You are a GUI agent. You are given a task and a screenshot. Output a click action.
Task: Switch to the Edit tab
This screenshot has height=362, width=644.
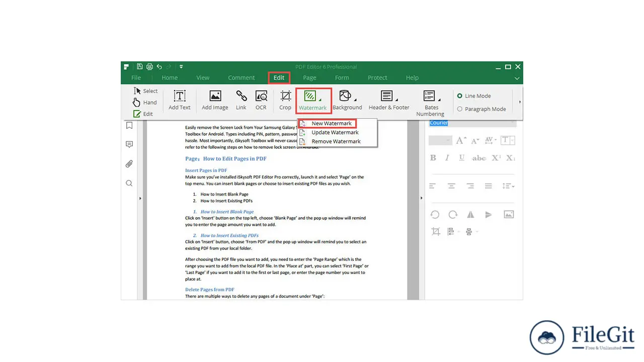279,78
